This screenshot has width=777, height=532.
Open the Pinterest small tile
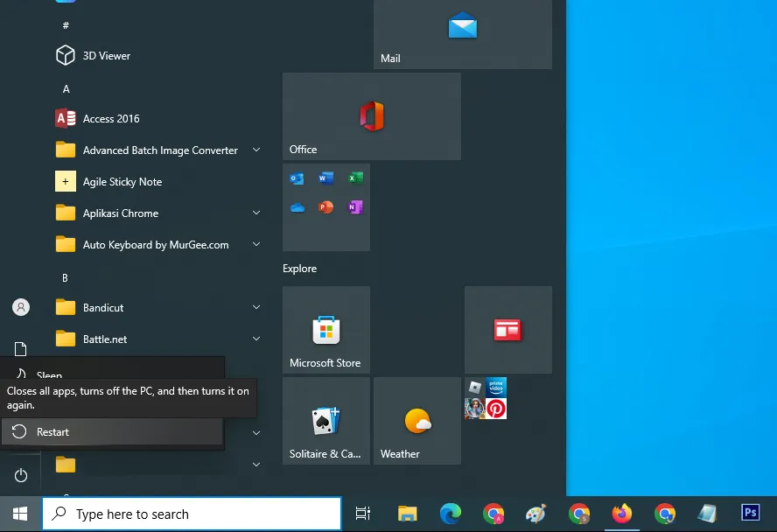point(496,409)
